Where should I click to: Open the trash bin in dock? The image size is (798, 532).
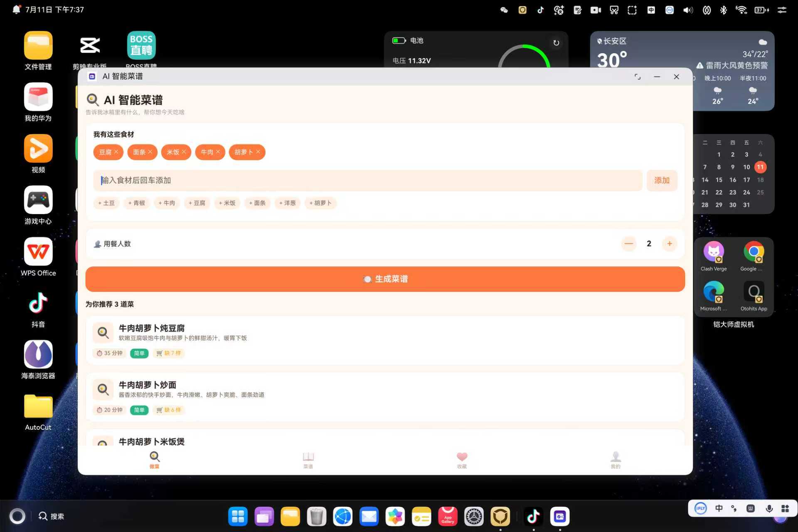click(316, 517)
